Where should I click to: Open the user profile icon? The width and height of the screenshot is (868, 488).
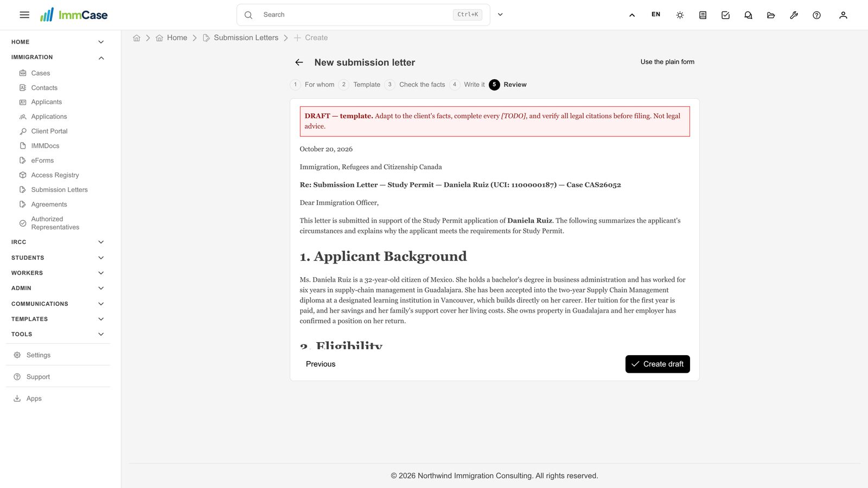click(x=843, y=15)
